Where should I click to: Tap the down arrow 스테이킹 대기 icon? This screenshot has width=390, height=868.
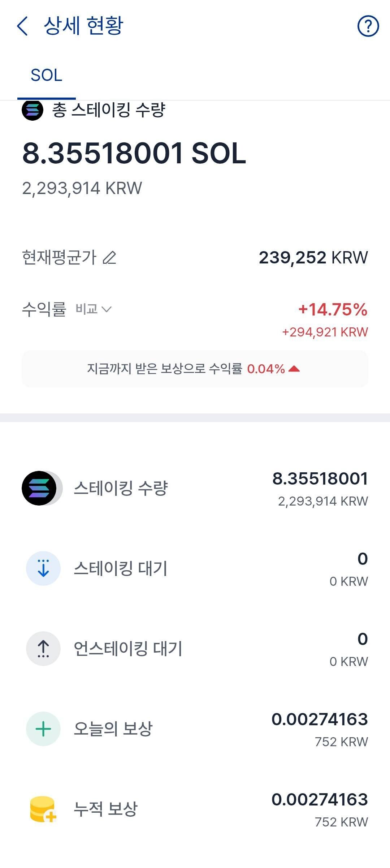[x=43, y=568]
